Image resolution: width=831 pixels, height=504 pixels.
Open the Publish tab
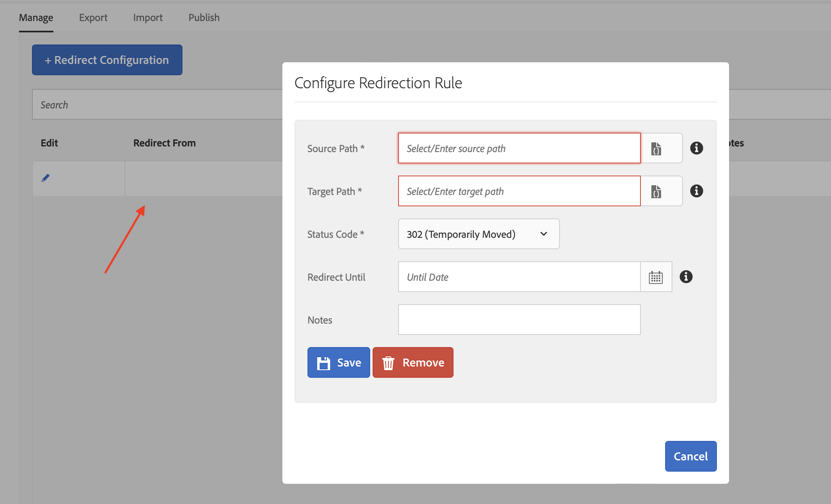click(x=204, y=17)
